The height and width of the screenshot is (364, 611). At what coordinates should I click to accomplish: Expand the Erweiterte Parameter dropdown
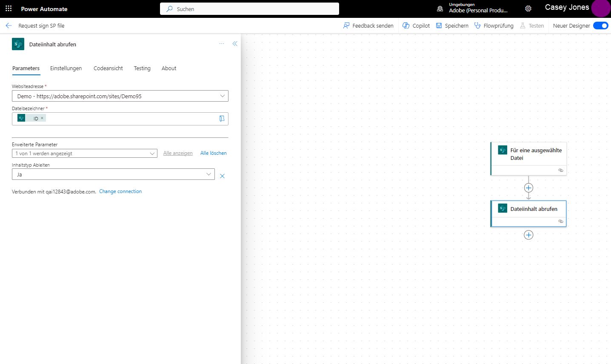(x=152, y=153)
